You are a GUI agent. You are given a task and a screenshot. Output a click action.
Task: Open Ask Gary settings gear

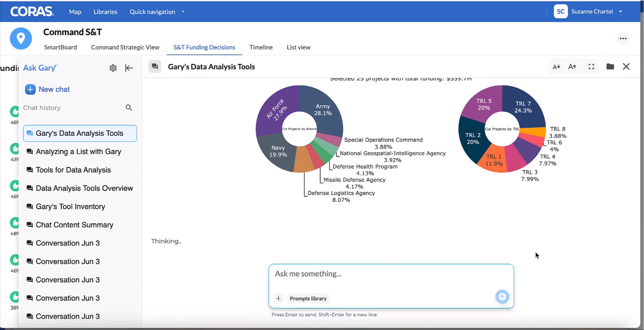(x=113, y=68)
